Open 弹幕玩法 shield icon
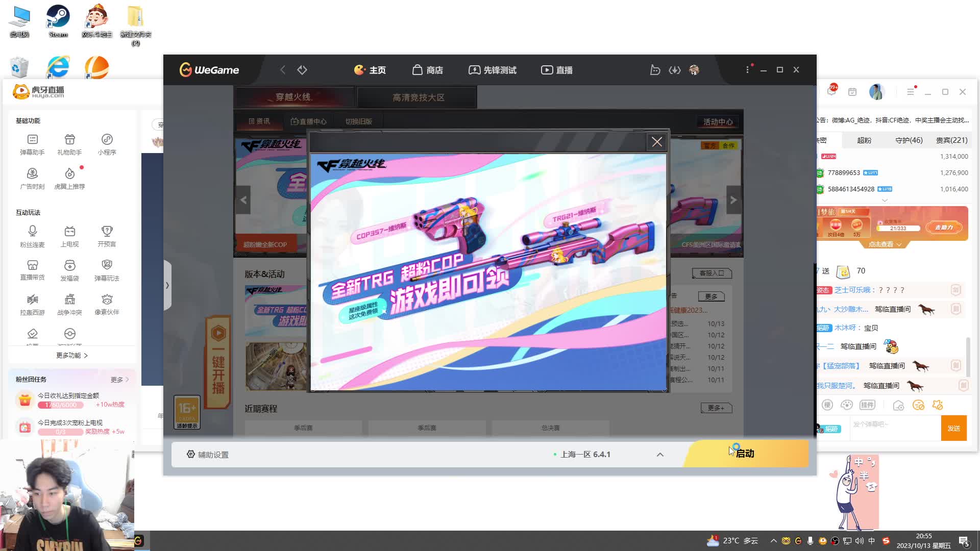Image resolution: width=980 pixels, height=551 pixels. pyautogui.click(x=107, y=270)
